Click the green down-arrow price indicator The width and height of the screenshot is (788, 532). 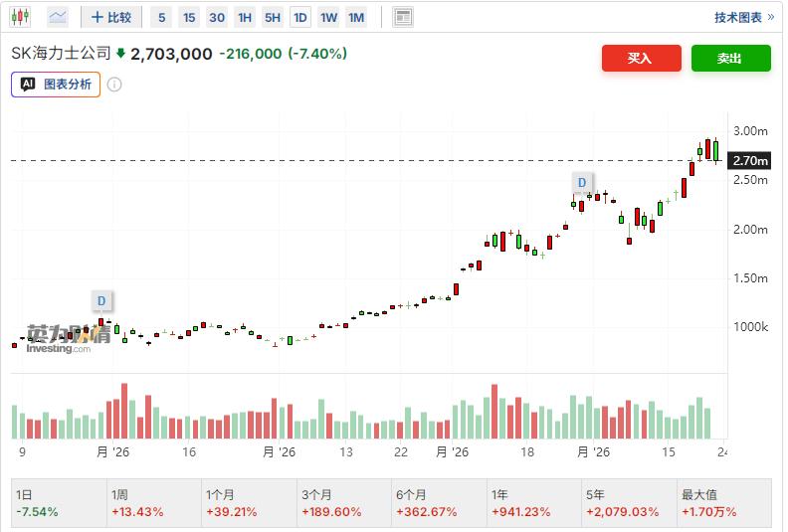coord(120,53)
